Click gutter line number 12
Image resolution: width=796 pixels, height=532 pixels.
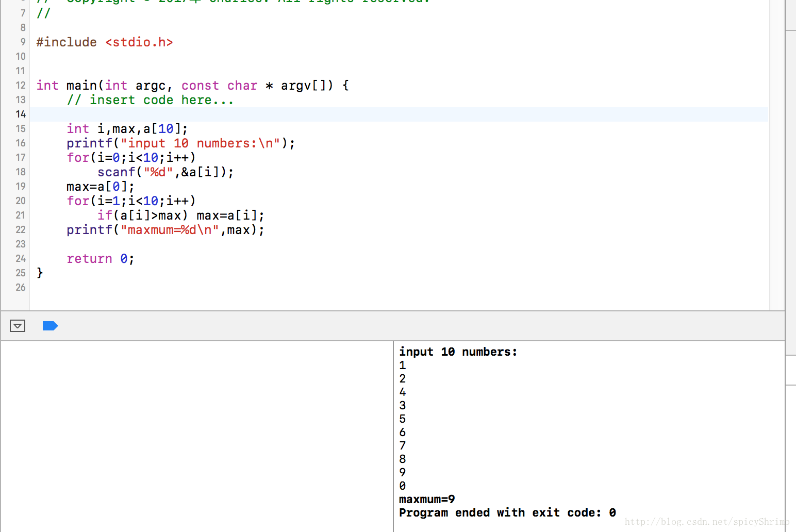21,85
